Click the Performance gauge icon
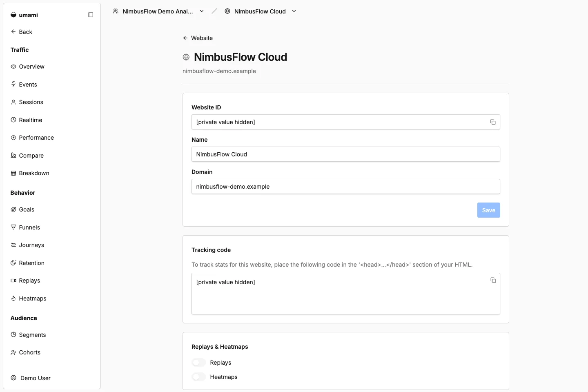The height and width of the screenshot is (392, 588). point(13,138)
